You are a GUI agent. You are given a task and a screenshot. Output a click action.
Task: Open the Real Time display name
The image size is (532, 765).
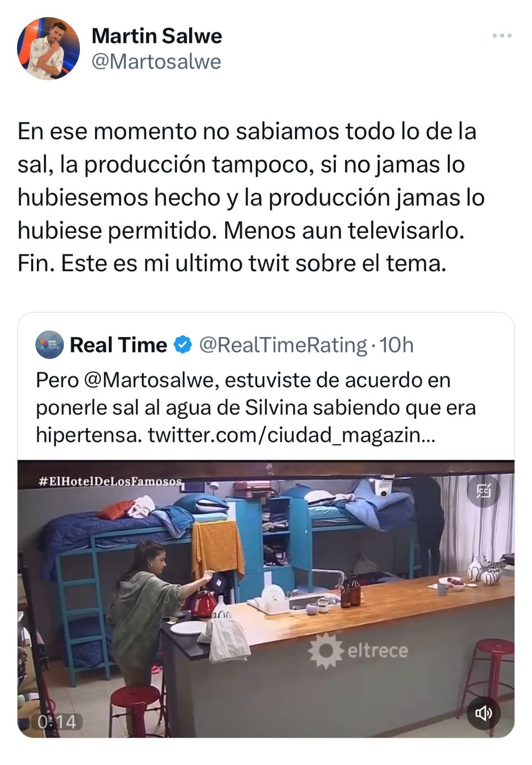coord(118,345)
